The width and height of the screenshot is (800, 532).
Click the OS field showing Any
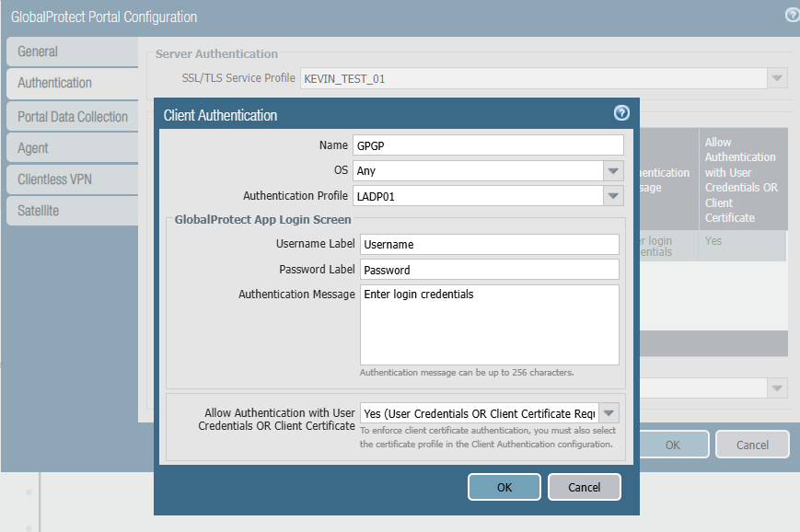478,171
